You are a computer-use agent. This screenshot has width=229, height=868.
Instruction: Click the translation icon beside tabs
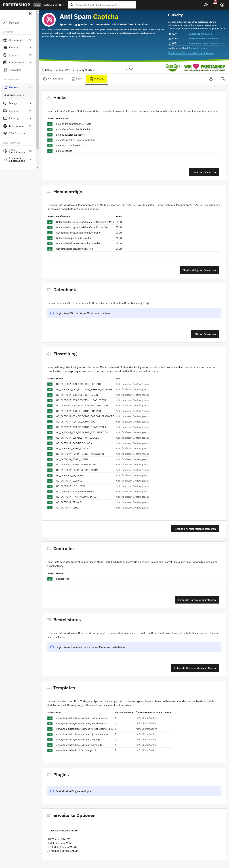click(223, 79)
